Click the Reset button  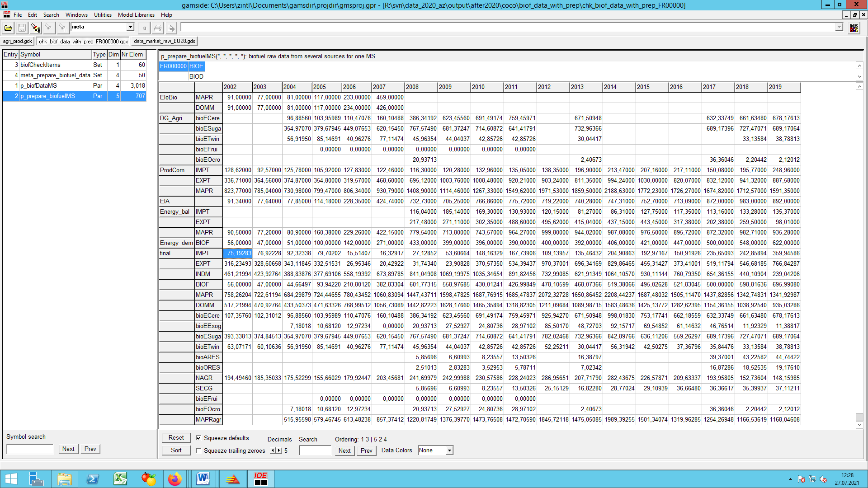(x=175, y=439)
